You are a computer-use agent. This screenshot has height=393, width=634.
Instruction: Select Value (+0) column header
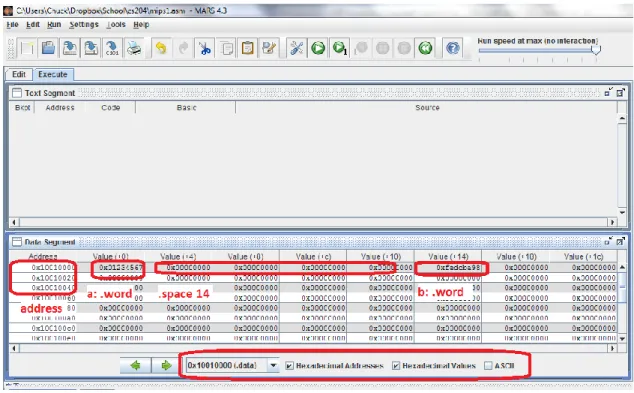tap(110, 257)
